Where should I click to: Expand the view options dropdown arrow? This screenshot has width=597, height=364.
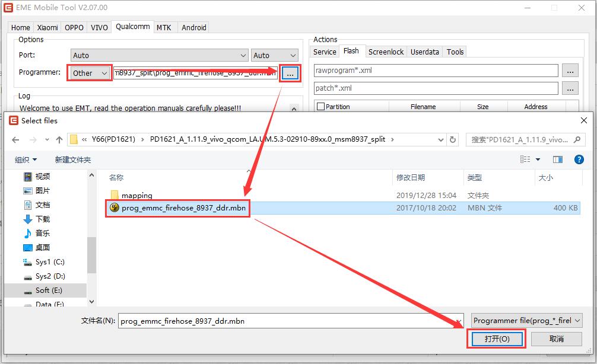point(538,159)
